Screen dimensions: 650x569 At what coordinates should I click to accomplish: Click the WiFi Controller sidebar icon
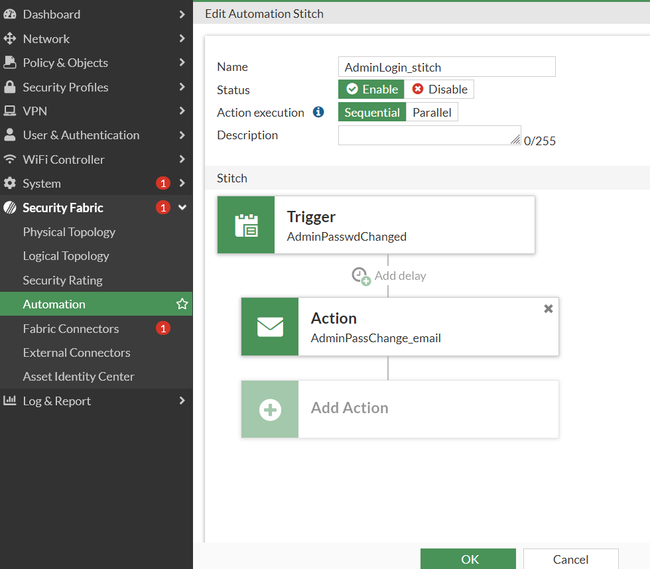(10, 159)
